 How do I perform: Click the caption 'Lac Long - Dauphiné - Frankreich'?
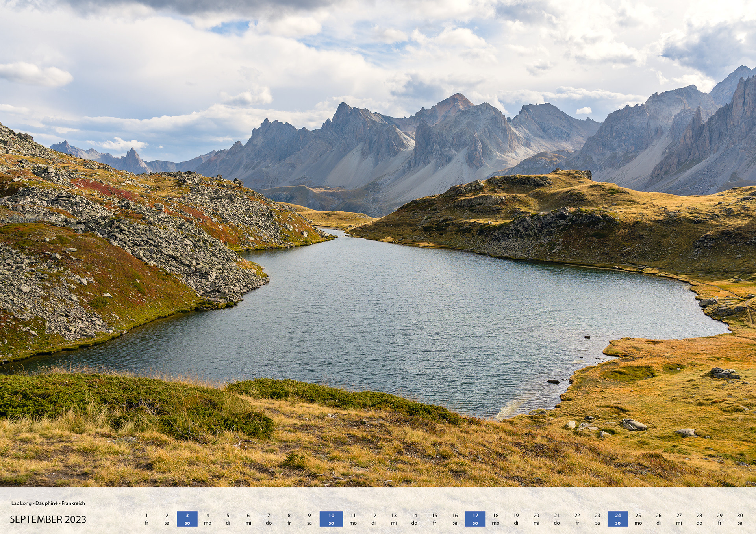click(48, 503)
